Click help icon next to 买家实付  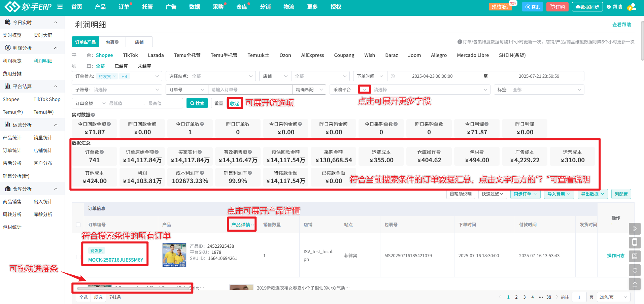click(200, 152)
